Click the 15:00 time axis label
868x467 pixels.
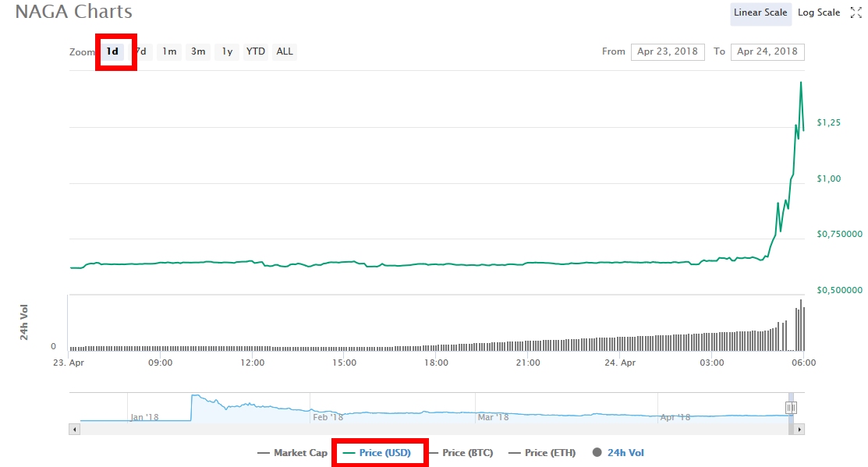tap(344, 363)
